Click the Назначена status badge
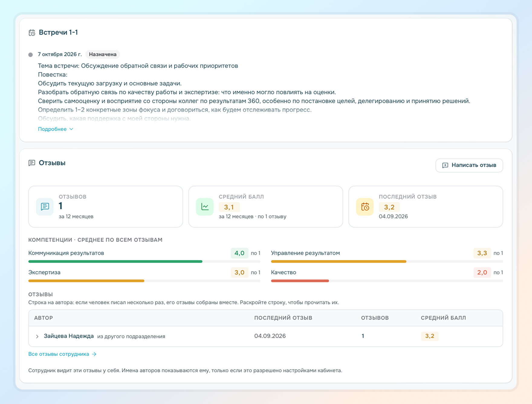Viewport: 532px width, 404px height. point(103,54)
